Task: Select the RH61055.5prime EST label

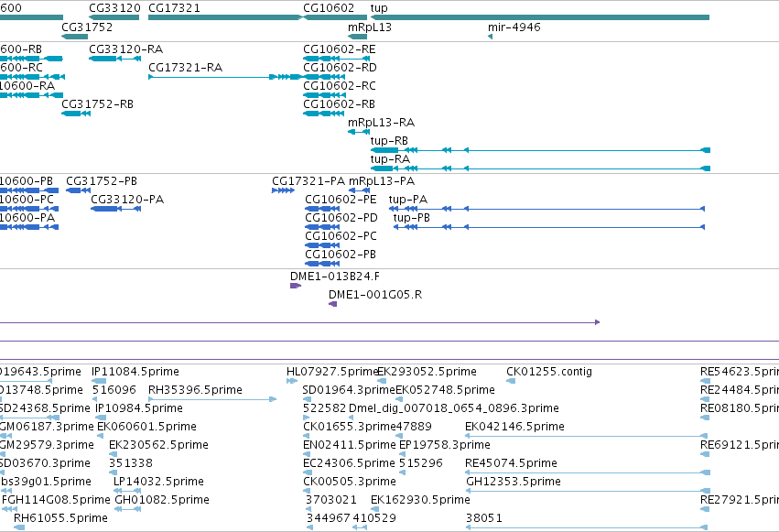Action: point(60,518)
